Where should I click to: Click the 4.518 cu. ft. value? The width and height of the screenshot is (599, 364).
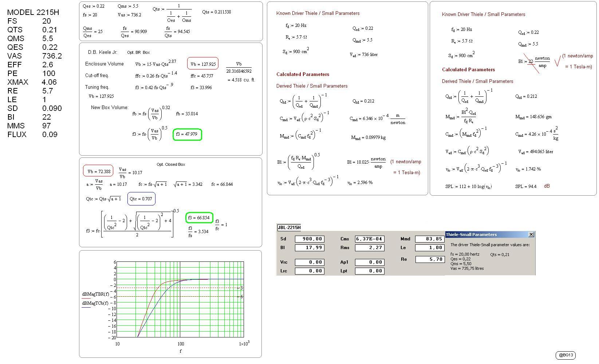(x=241, y=80)
